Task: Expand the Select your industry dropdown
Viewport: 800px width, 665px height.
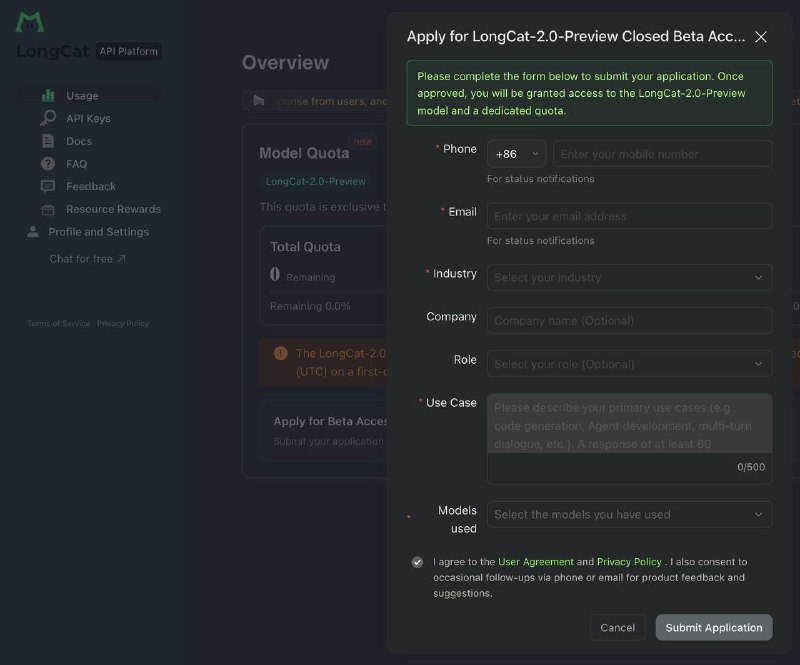Action: (x=630, y=278)
